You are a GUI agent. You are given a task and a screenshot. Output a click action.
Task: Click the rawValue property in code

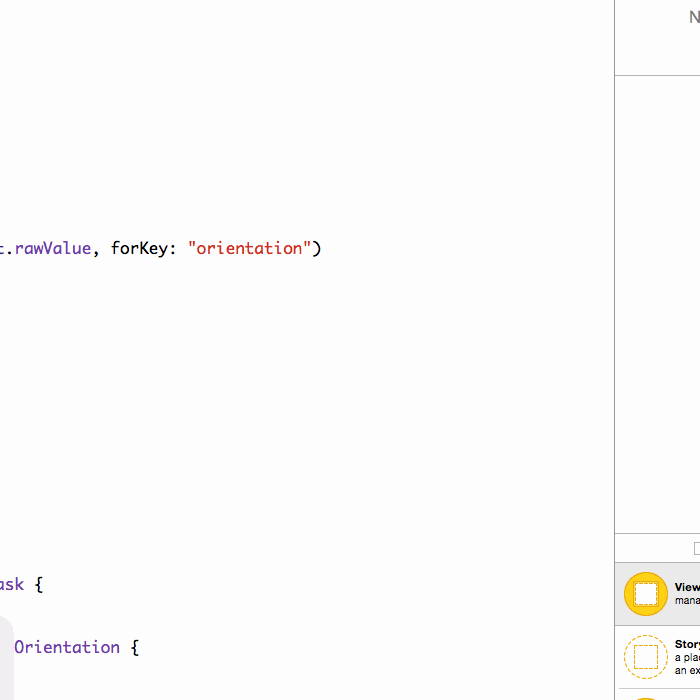pyautogui.click(x=53, y=248)
